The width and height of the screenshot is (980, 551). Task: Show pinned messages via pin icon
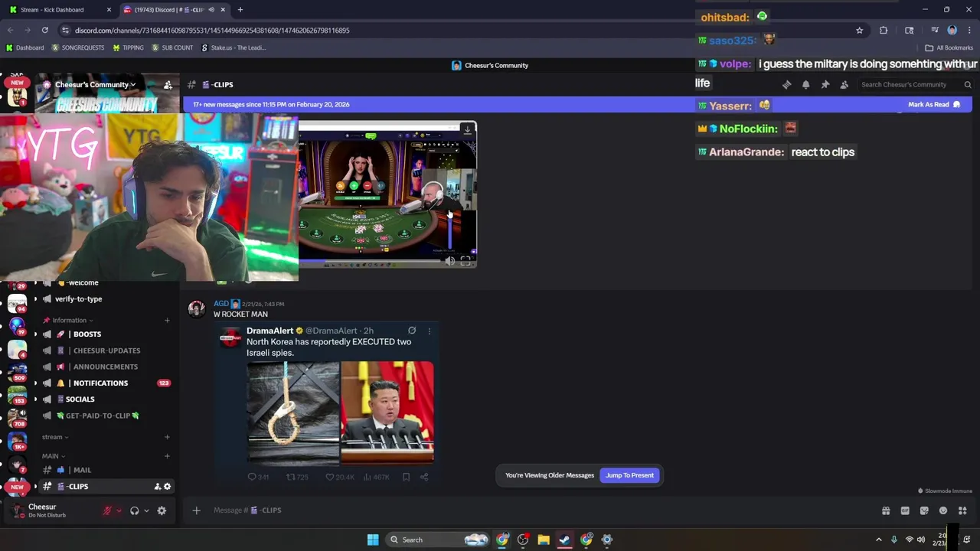(x=825, y=85)
